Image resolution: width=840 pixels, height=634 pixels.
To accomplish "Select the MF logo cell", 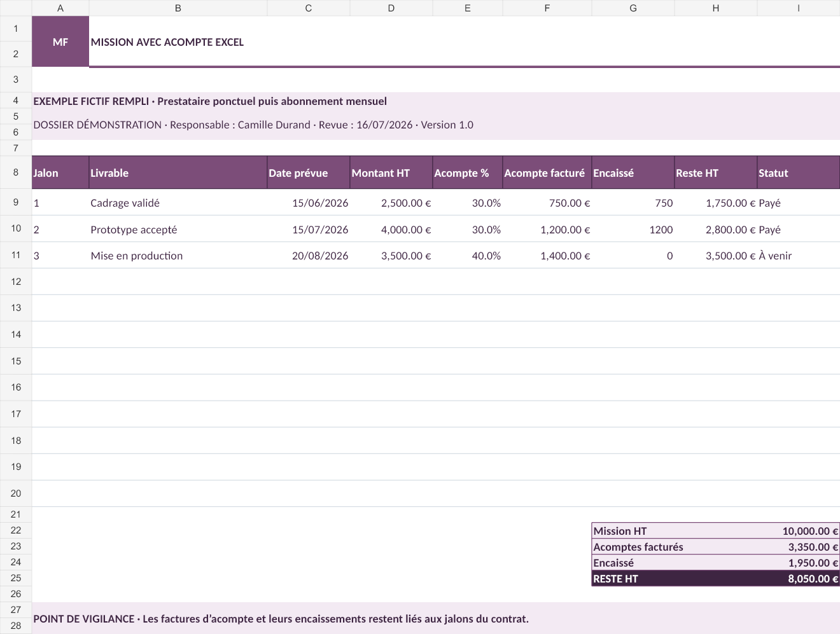I will (60, 41).
